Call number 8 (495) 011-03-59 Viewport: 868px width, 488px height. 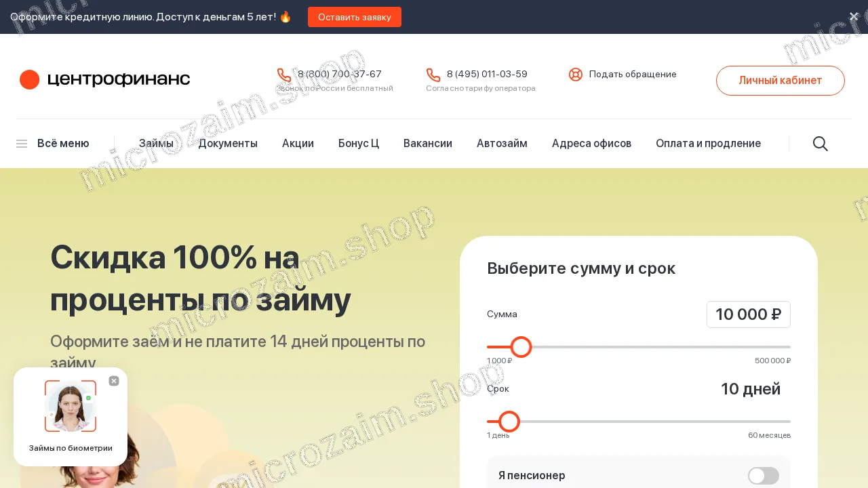(487, 74)
